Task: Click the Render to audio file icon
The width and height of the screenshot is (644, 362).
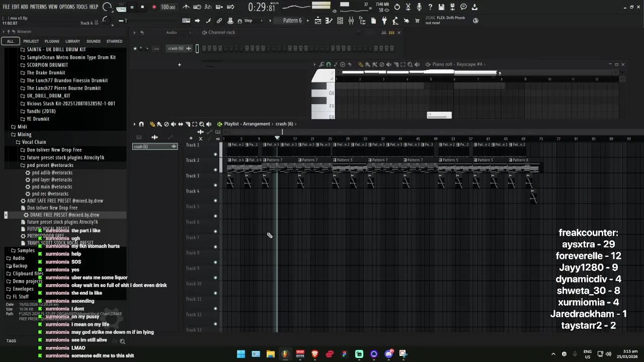Action: [x=452, y=7]
